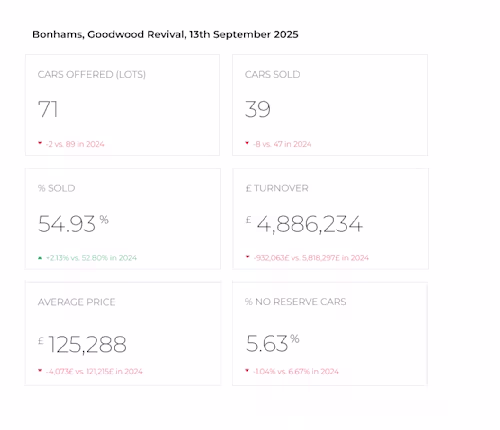
Task: Click the percent symbol next to 5.63
Action: click(295, 339)
